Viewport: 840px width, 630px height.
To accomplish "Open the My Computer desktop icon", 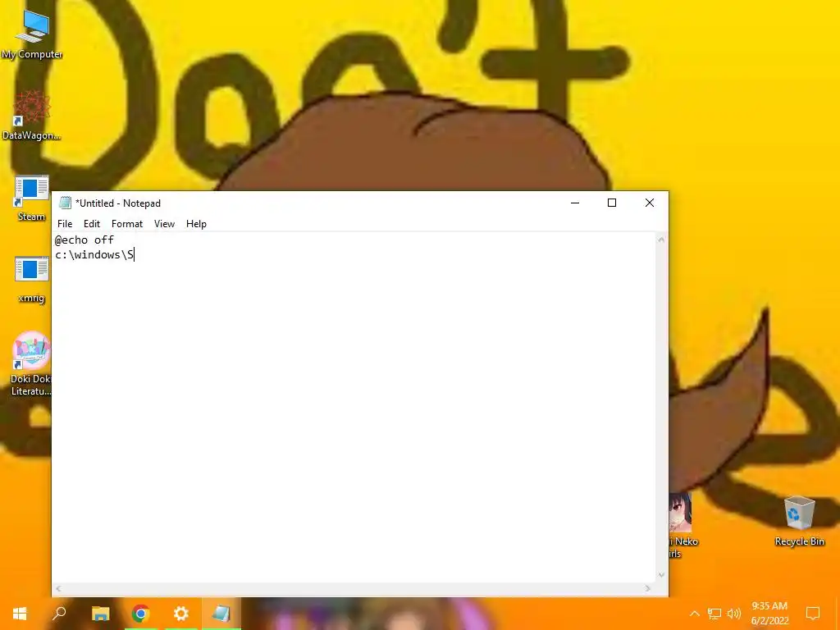I will tap(32, 33).
